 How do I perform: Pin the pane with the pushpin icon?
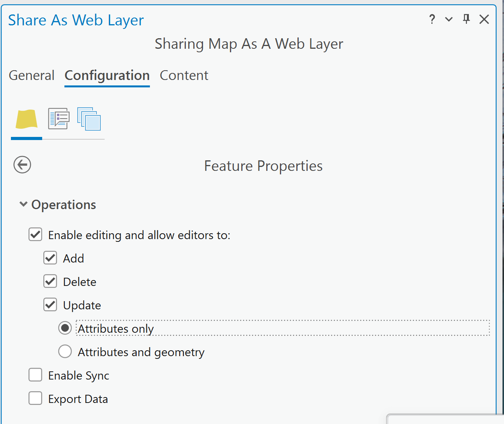466,19
